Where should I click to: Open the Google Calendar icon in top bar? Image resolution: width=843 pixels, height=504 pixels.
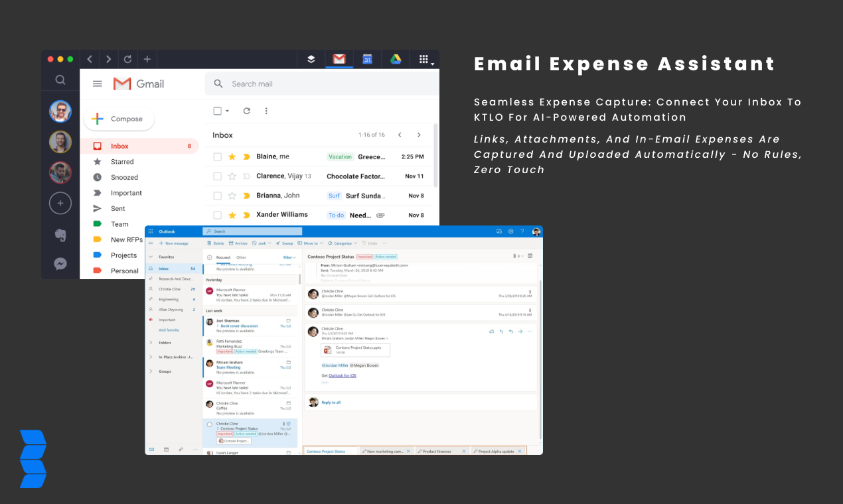[367, 59]
